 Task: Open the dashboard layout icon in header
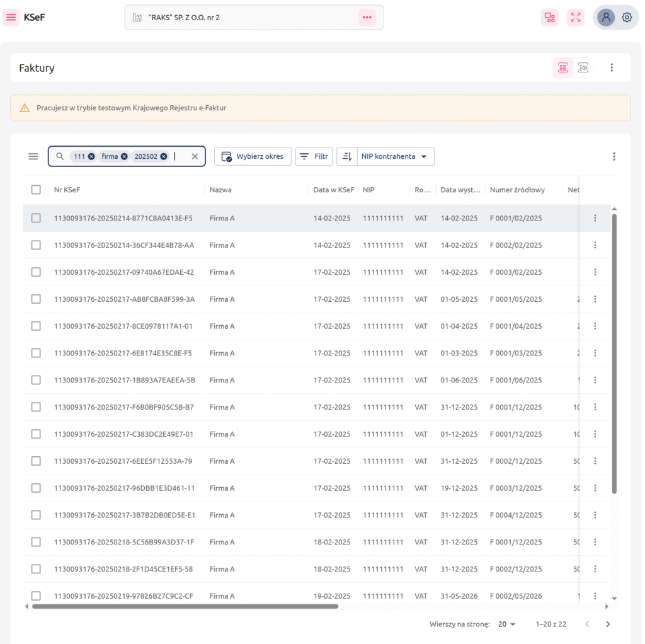549,18
